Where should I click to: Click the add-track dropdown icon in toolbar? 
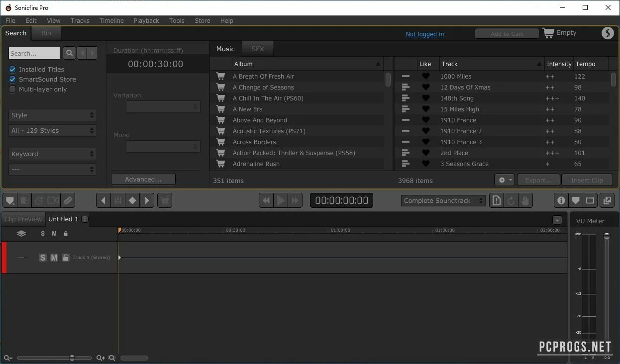[10, 200]
